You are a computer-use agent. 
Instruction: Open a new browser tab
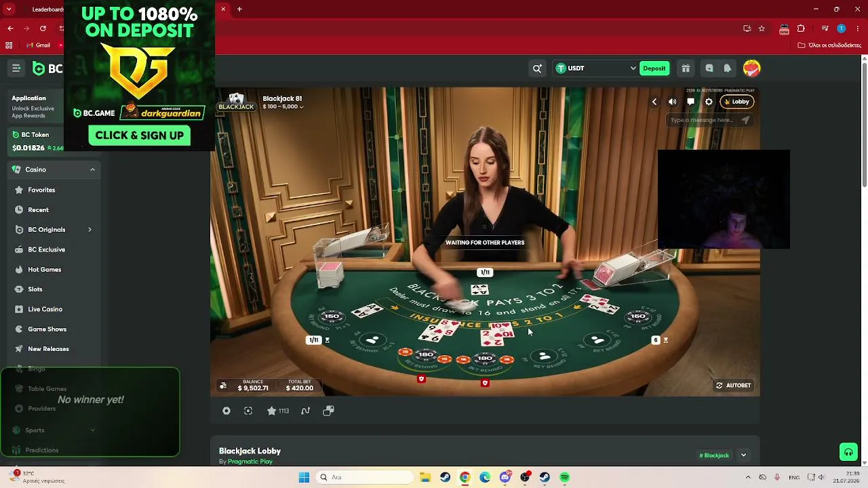point(239,9)
